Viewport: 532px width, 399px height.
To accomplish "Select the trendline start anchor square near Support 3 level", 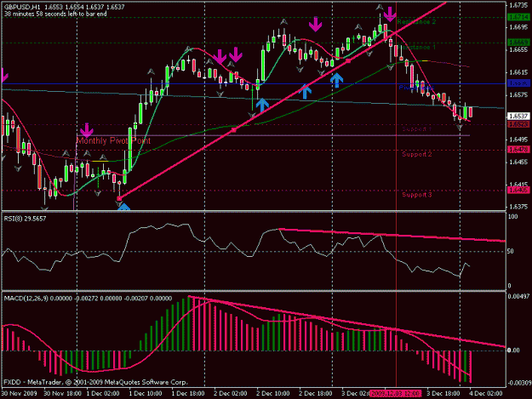I will (119, 198).
